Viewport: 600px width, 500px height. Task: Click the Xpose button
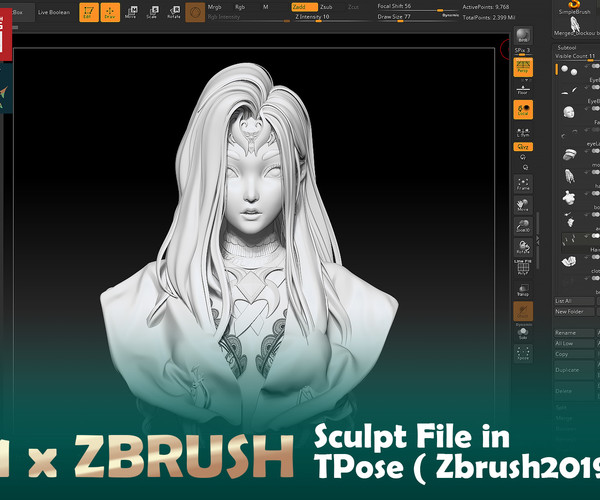coord(523,353)
